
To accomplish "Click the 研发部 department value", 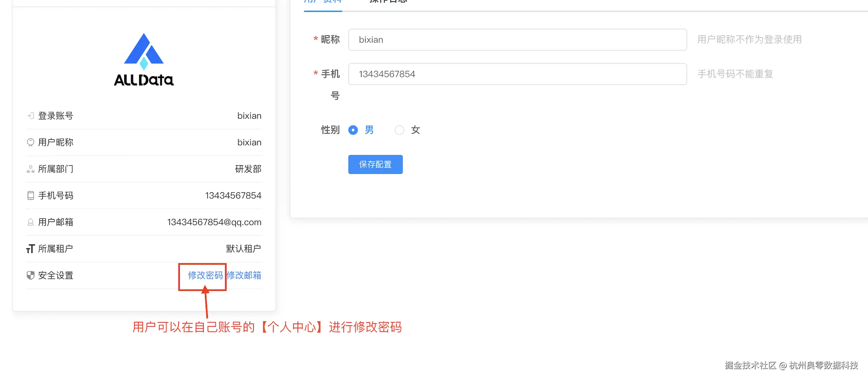I will coord(247,169).
